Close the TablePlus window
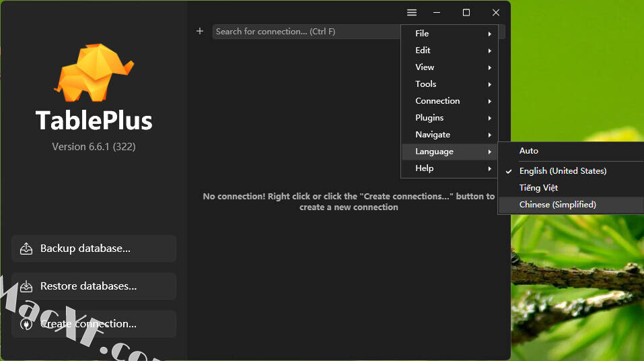 tap(496, 13)
